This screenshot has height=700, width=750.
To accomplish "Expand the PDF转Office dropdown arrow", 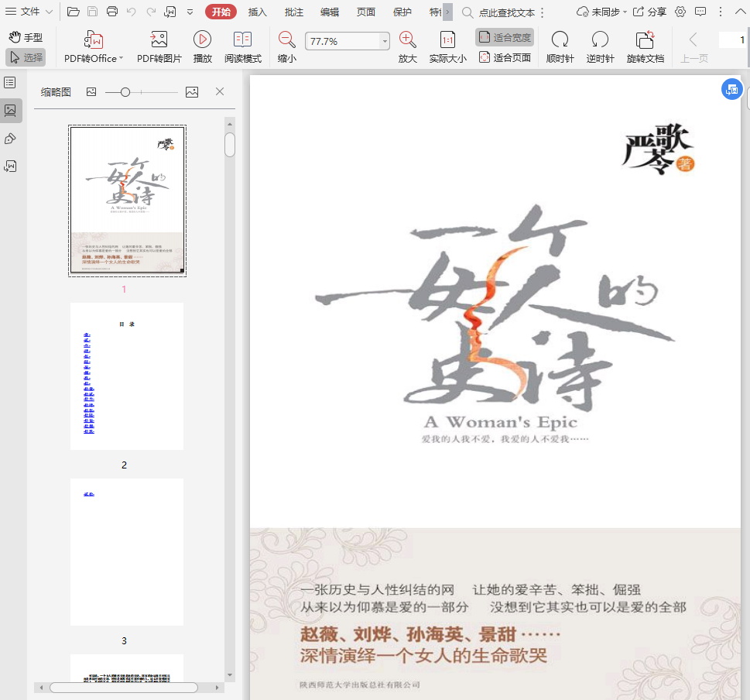I will click(x=121, y=58).
